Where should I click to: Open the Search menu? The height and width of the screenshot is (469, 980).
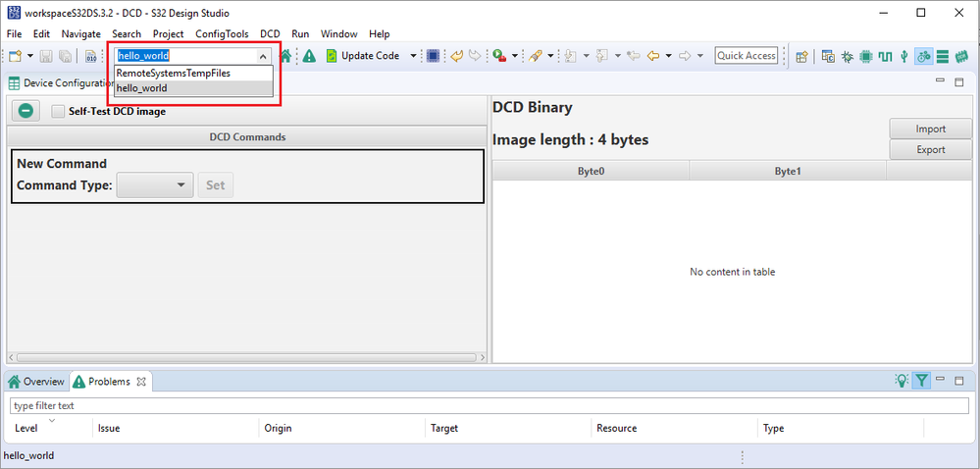127,33
